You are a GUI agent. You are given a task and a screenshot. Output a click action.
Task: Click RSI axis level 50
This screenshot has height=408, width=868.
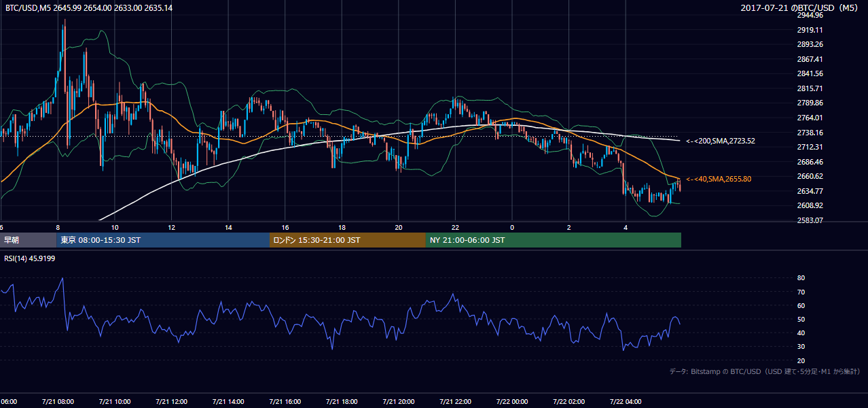pyautogui.click(x=801, y=319)
